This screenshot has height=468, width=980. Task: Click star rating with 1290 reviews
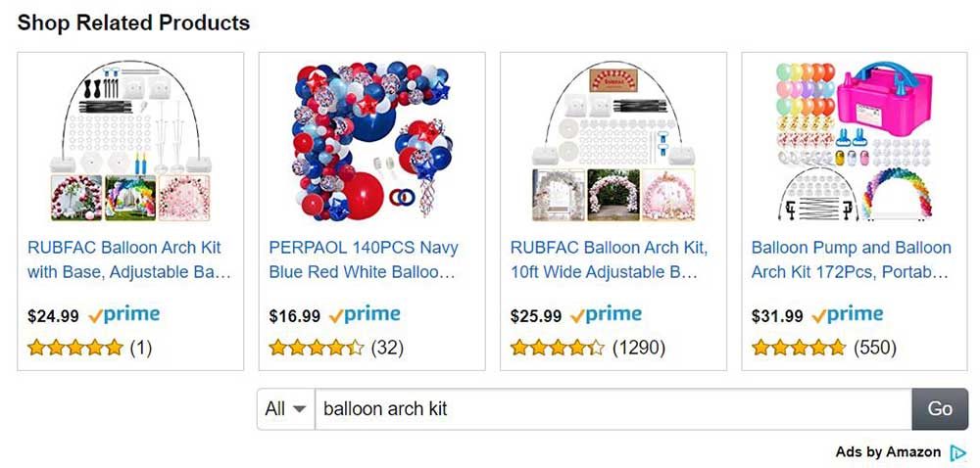[558, 347]
